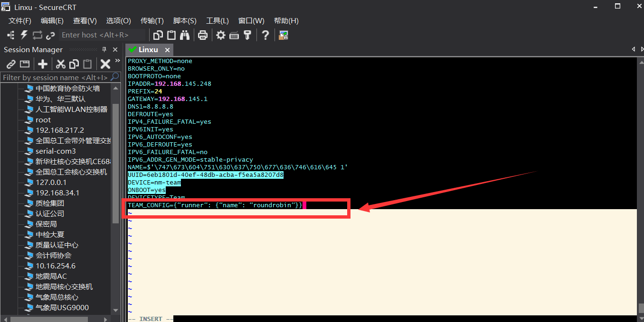The width and height of the screenshot is (644, 322).
Task: Select session 中国教育协会防火墙
Action: point(67,88)
